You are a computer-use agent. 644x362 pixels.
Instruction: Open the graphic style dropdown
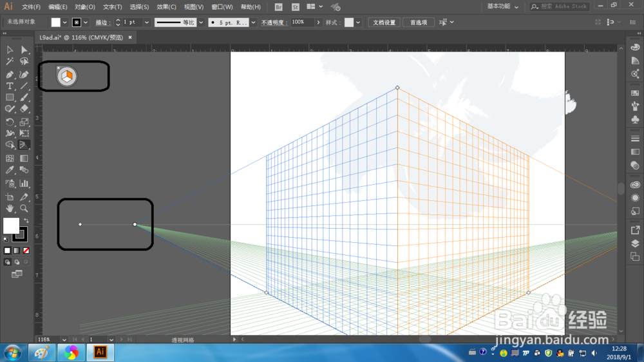tap(358, 23)
